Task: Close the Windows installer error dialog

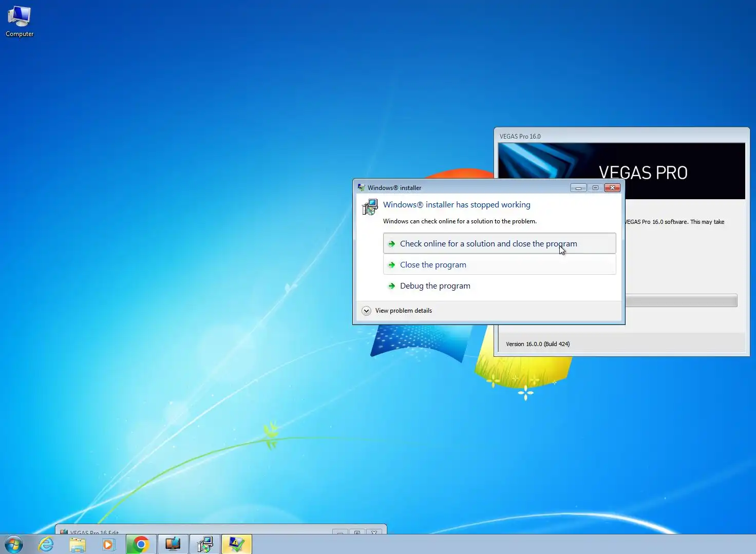Action: [x=612, y=188]
